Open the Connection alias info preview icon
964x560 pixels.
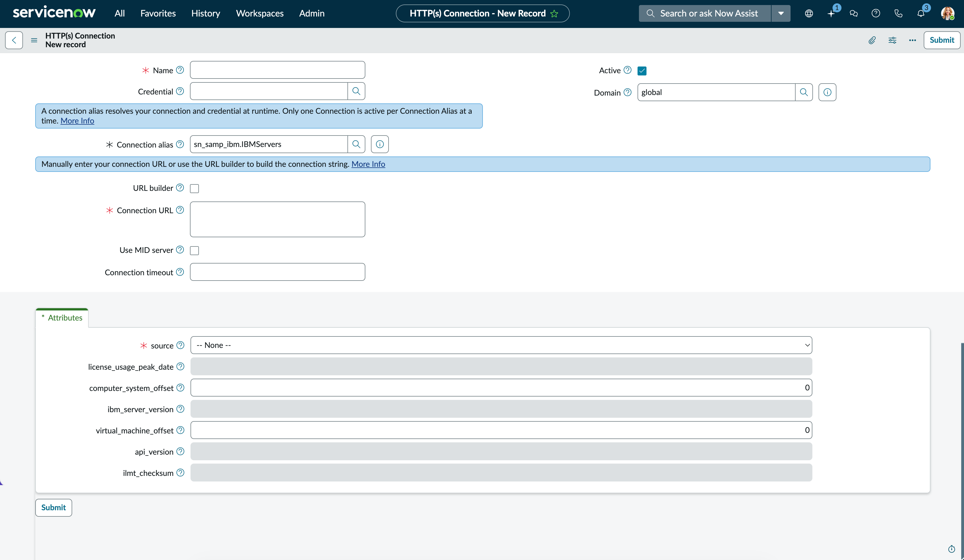(x=380, y=144)
